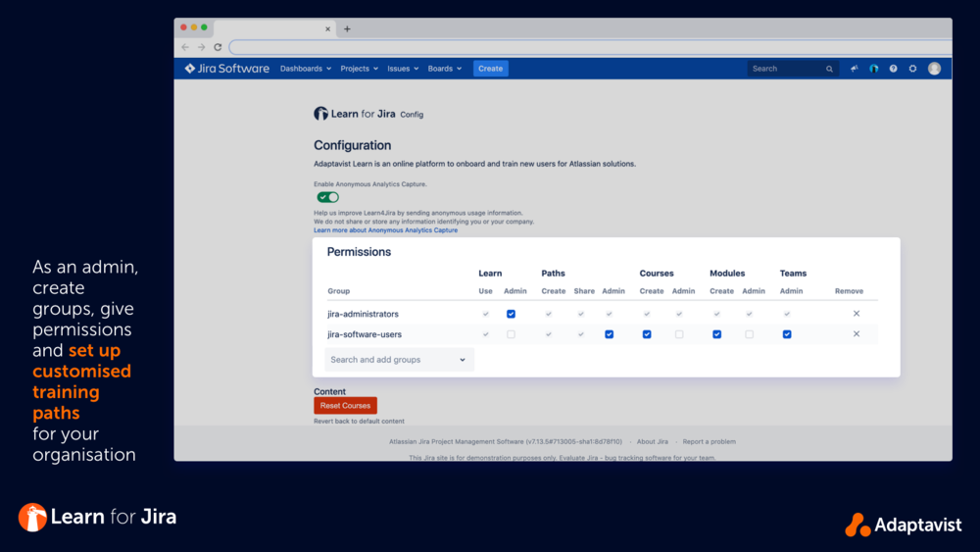Open the Learn for Jira lighthouse header icon
This screenshot has width=980, height=552.
(874, 69)
